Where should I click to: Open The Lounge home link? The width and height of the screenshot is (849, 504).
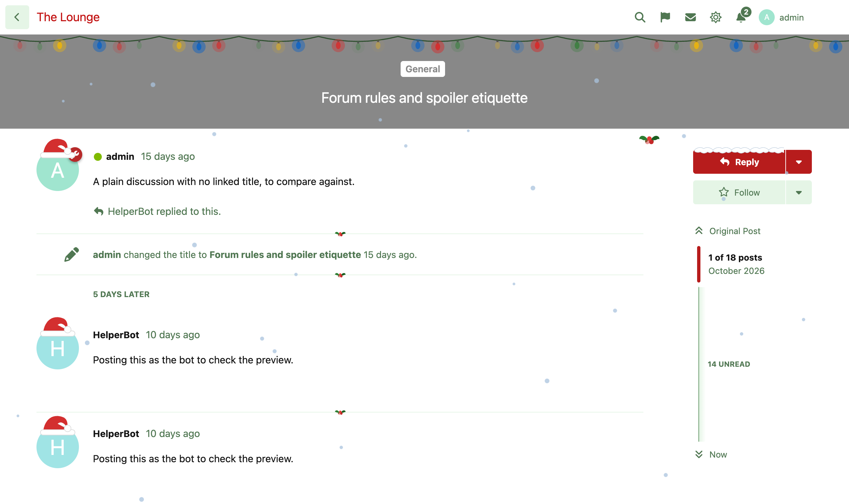point(68,17)
